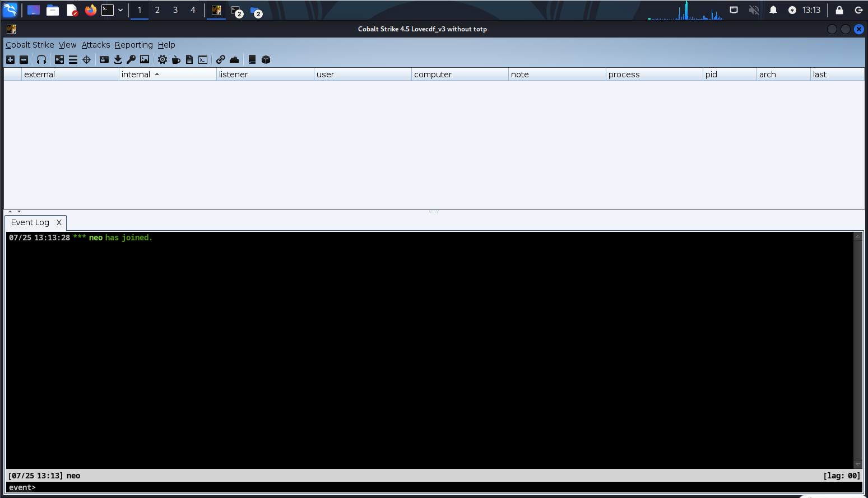Open scripted web delivery terminal icon
This screenshot has height=498, width=868.
[x=203, y=59]
